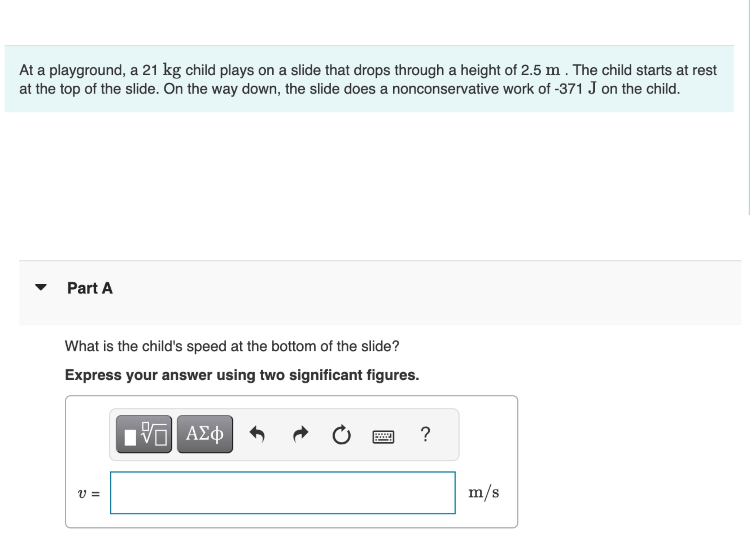This screenshot has height=533, width=756.
Task: Click the Part A disclosure triangle
Action: point(40,288)
